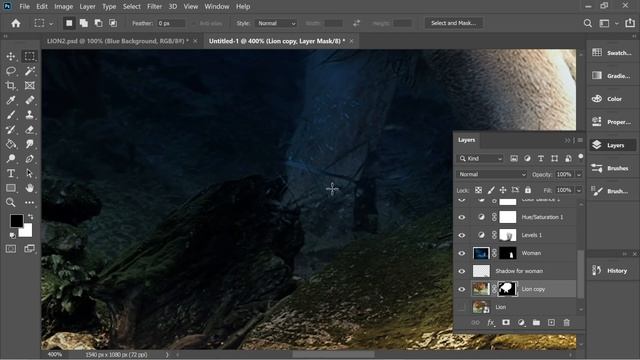Viewport: 640px width, 360px height.
Task: Open the Properties panel button
Action: [x=612, y=122]
